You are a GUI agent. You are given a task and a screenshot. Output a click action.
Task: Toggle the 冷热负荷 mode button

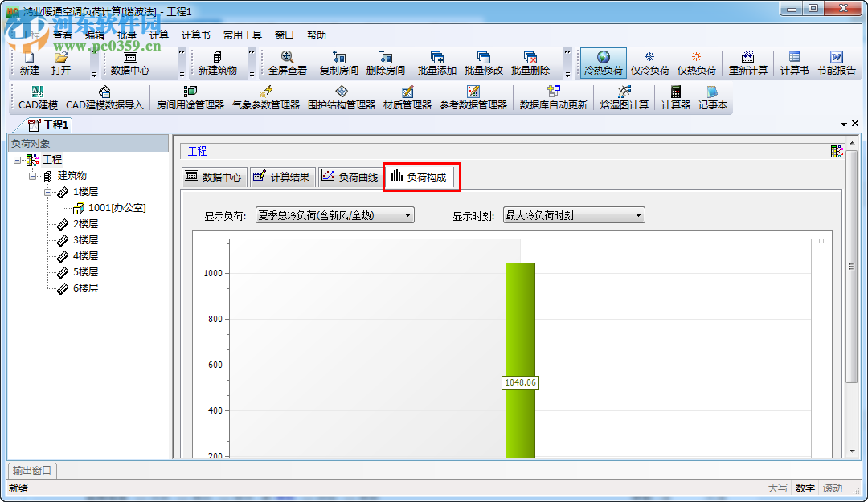point(604,63)
